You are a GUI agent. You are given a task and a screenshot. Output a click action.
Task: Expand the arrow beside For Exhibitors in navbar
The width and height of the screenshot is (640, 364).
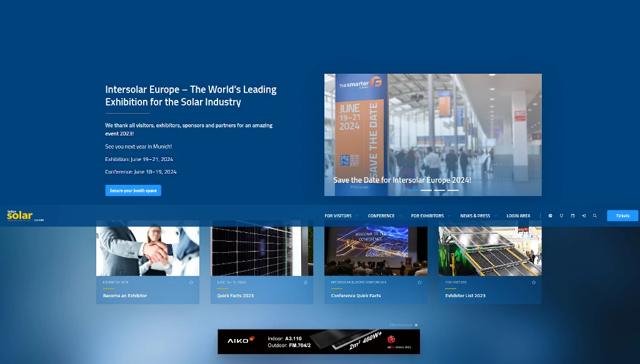tap(449, 216)
